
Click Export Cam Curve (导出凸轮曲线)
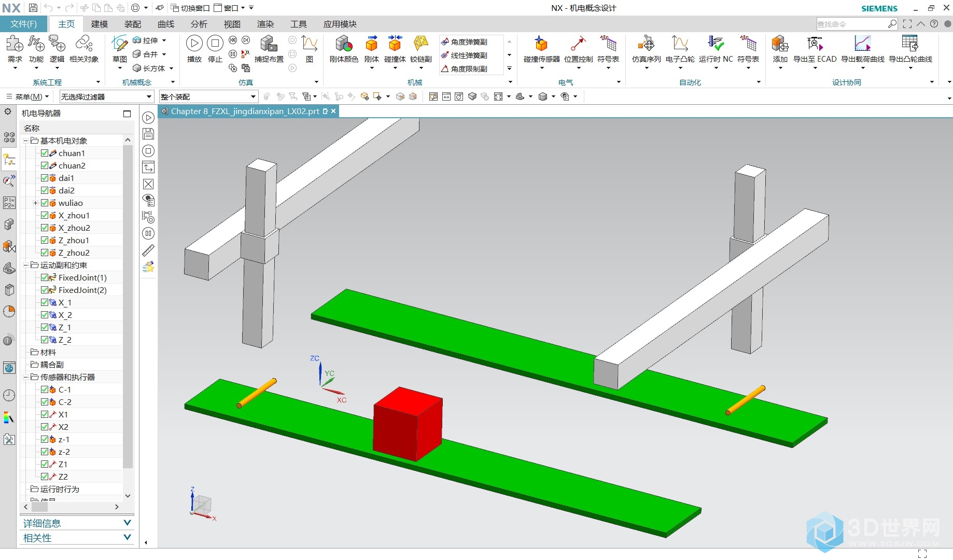point(910,49)
